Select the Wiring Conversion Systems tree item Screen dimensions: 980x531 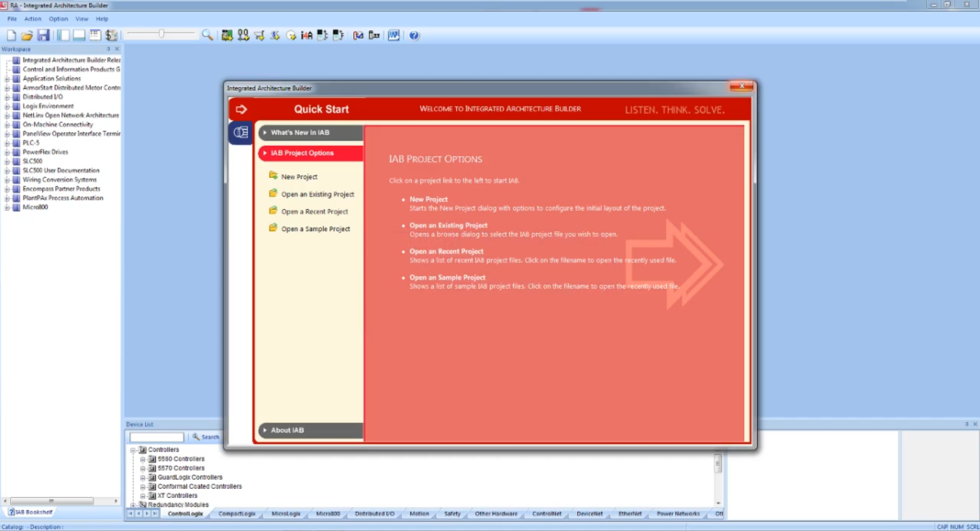pyautogui.click(x=60, y=180)
